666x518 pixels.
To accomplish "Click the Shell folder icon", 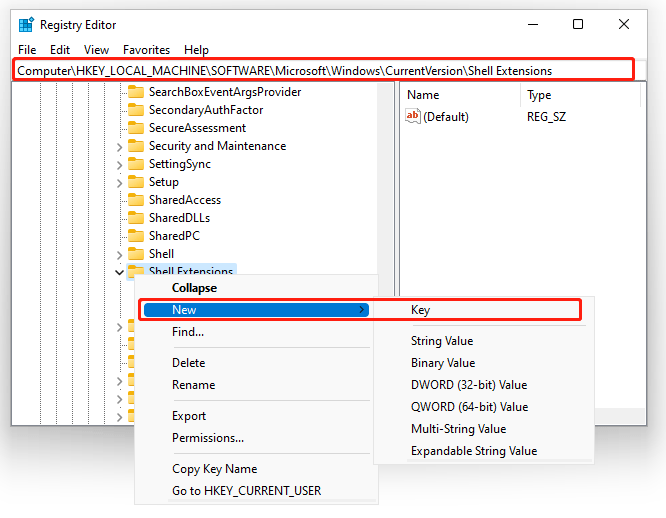I will tap(136, 253).
